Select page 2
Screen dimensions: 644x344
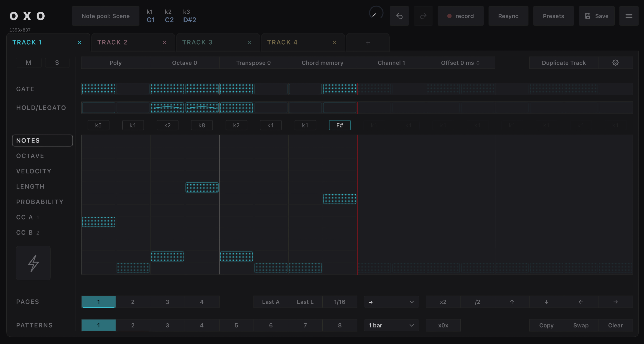tap(133, 302)
